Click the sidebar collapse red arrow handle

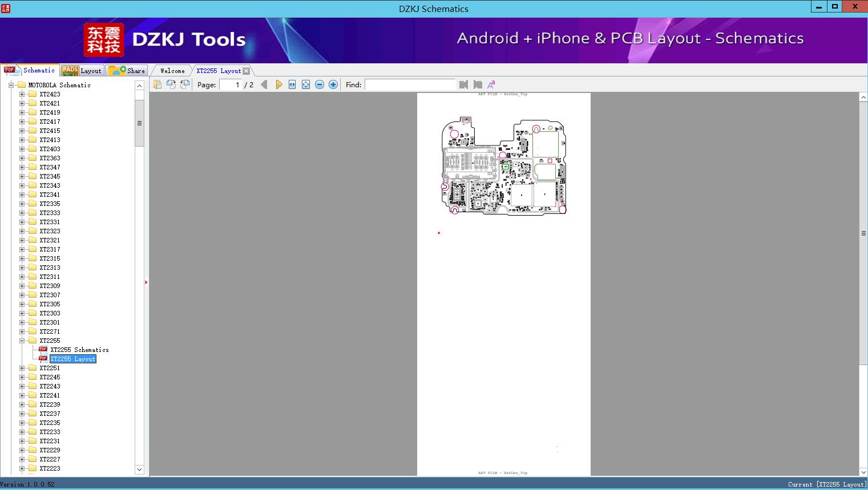point(146,282)
